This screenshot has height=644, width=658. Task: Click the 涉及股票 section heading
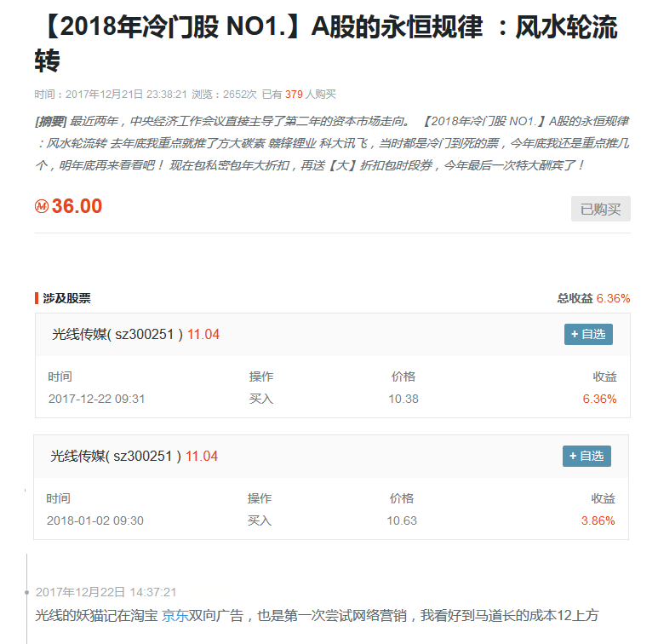pyautogui.click(x=66, y=298)
